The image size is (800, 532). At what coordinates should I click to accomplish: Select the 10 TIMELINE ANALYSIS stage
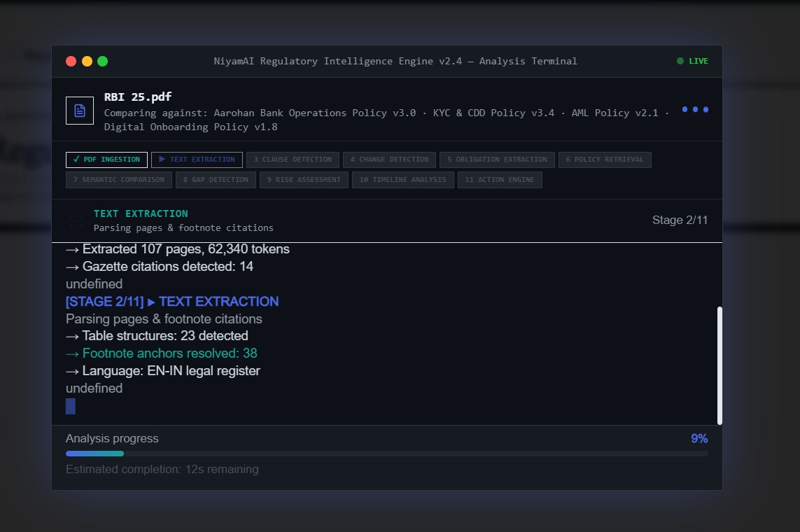point(403,180)
